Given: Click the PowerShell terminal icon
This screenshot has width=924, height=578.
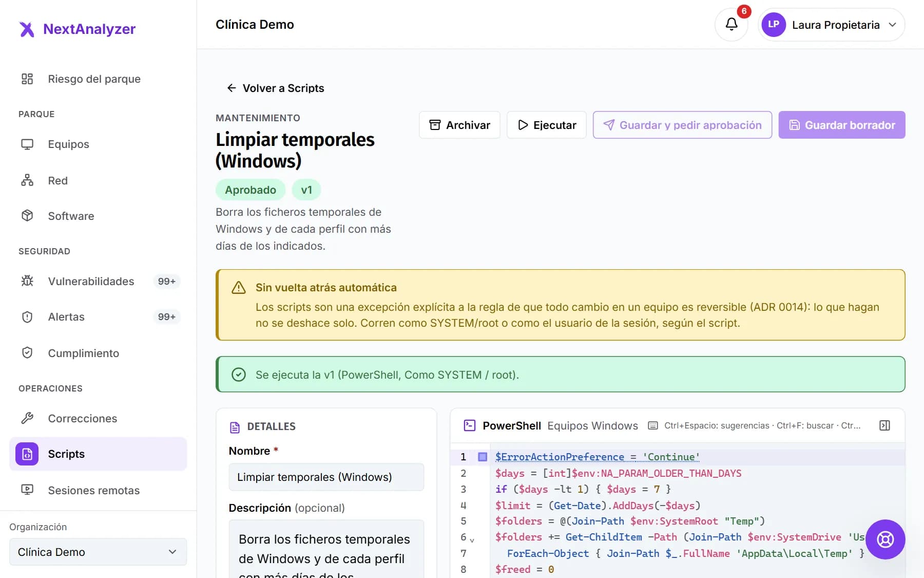Looking at the screenshot, I should coord(470,425).
